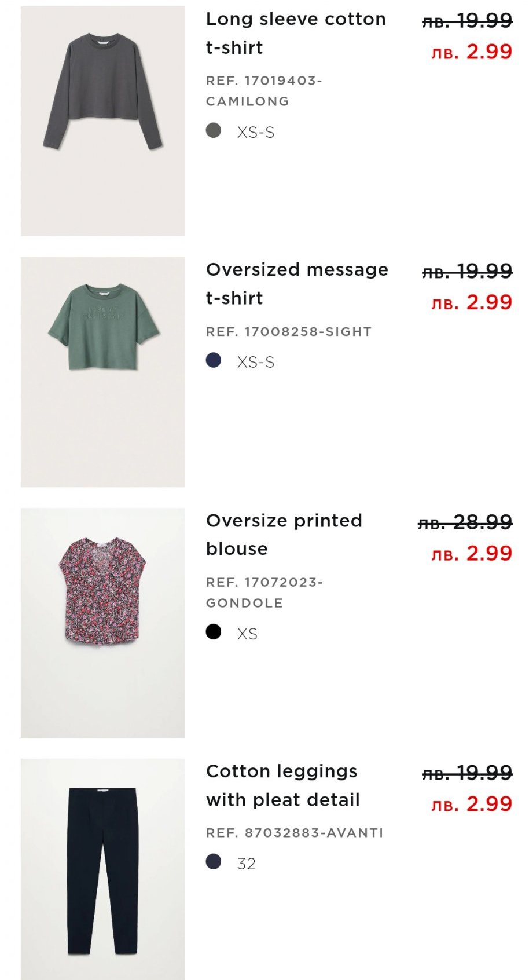Click REF. 87032883-AVANTI reference text
The width and height of the screenshot is (529, 980).
coord(295,833)
